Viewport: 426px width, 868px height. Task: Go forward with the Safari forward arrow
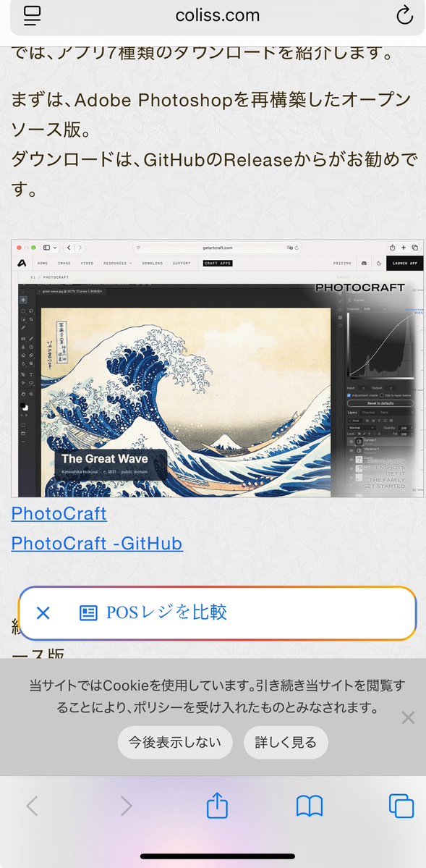coord(126,806)
